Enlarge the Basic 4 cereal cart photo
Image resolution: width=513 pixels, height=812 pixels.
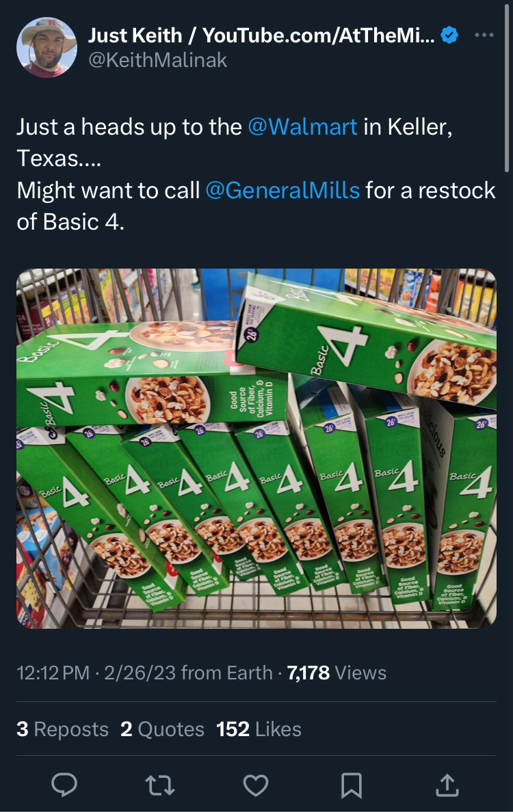tap(256, 448)
